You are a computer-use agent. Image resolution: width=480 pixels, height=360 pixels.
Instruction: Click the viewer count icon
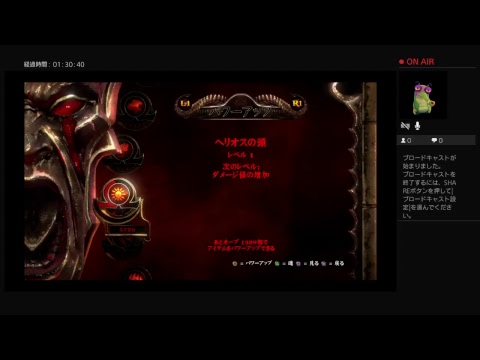pos(403,141)
